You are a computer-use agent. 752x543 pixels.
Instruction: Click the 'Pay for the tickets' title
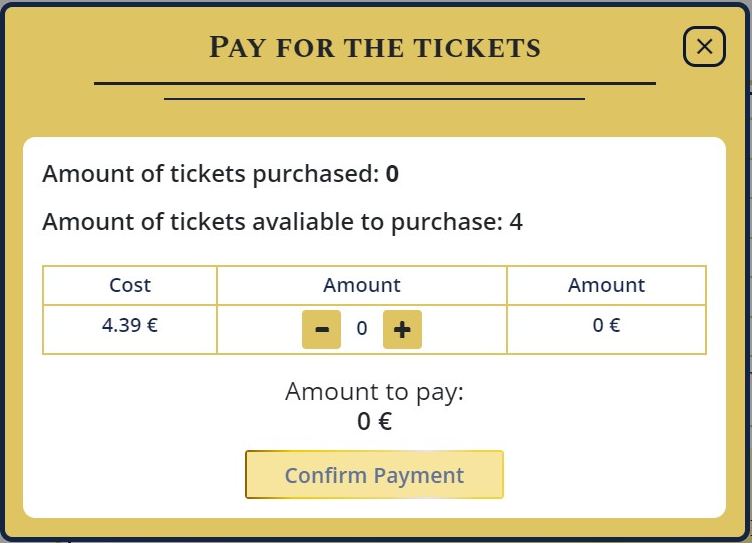374,46
